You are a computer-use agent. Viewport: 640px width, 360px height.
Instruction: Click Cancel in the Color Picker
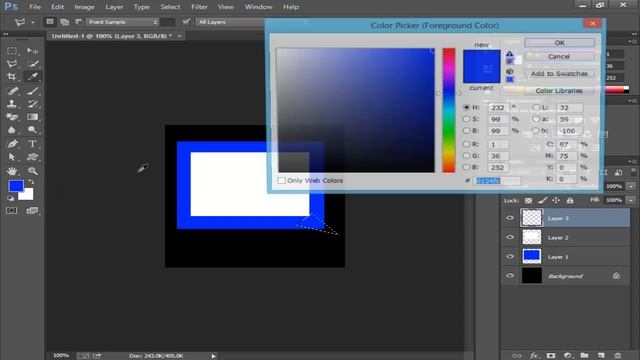[559, 56]
